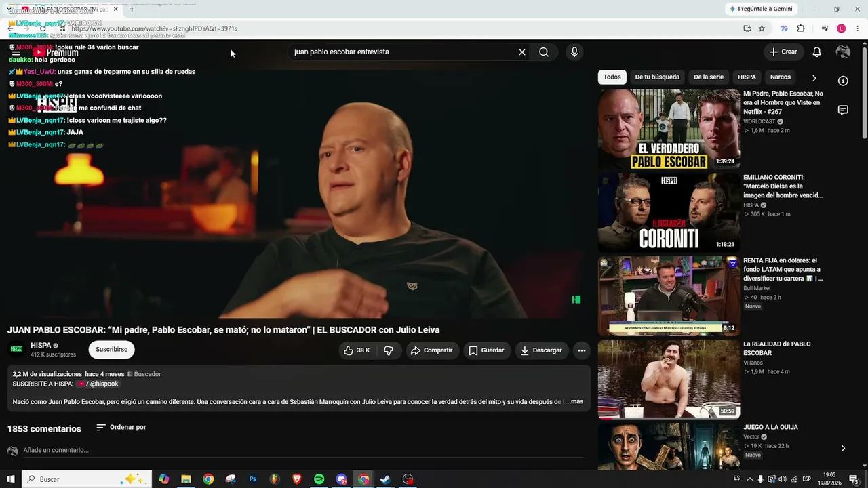Subscribe to HISPA with Suscribirse
Screen dimensions: 868x488
tap(111, 350)
